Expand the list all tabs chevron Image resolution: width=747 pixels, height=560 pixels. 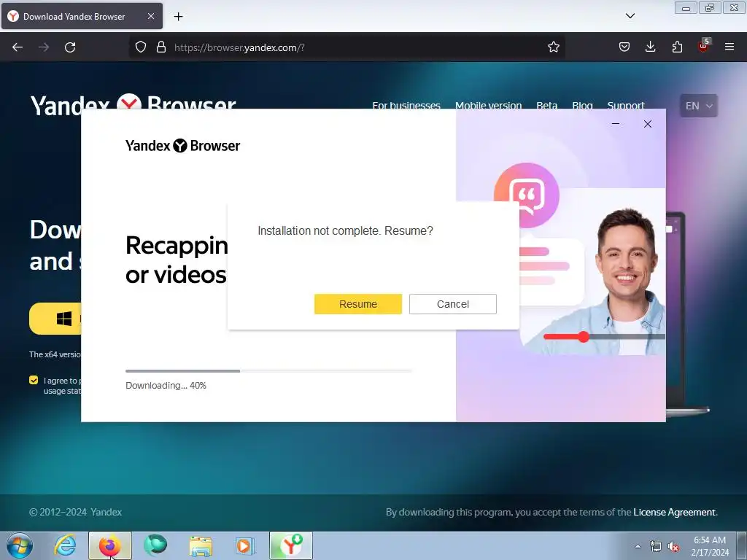[x=630, y=16]
